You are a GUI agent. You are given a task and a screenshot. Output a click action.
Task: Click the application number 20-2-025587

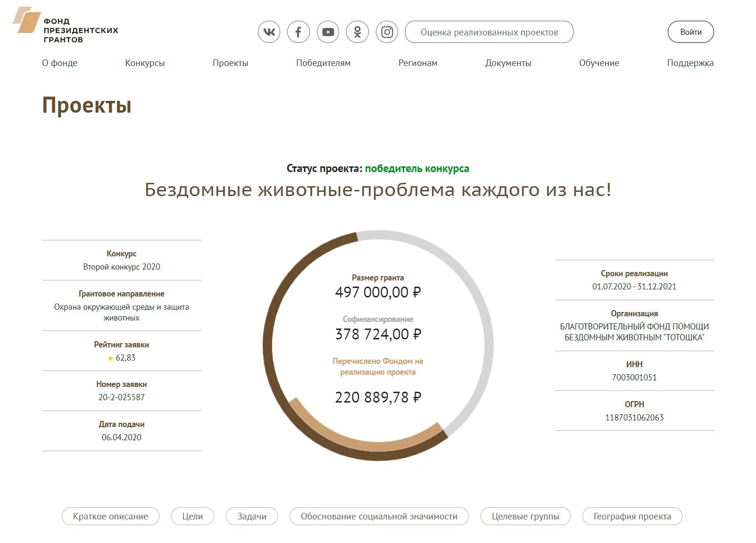pos(122,397)
